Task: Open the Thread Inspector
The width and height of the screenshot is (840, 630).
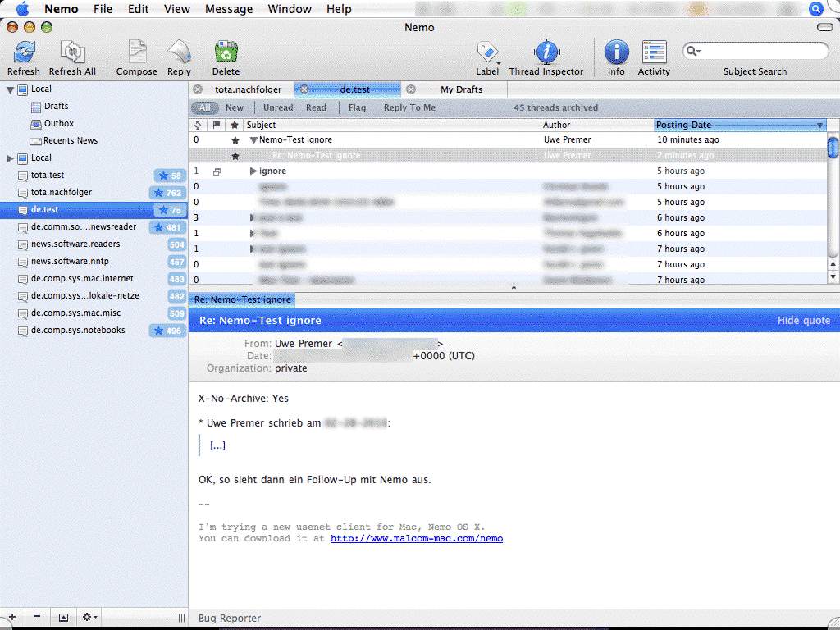Action: coord(546,52)
